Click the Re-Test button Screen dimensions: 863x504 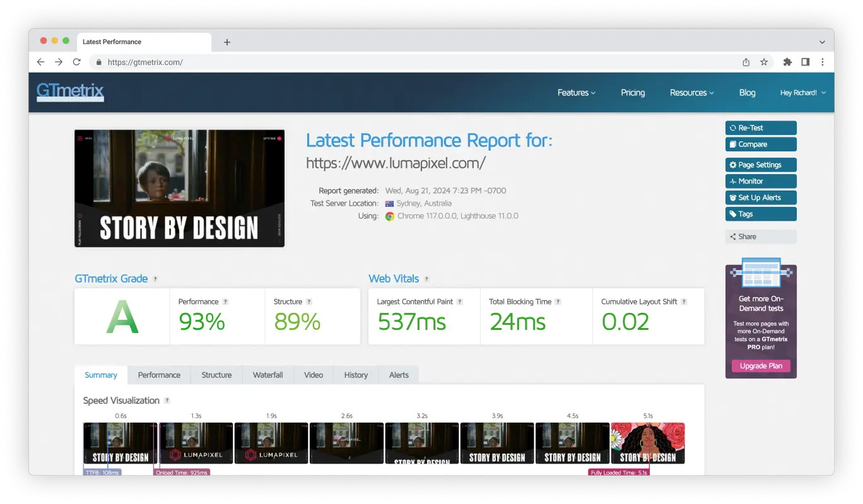click(x=761, y=128)
